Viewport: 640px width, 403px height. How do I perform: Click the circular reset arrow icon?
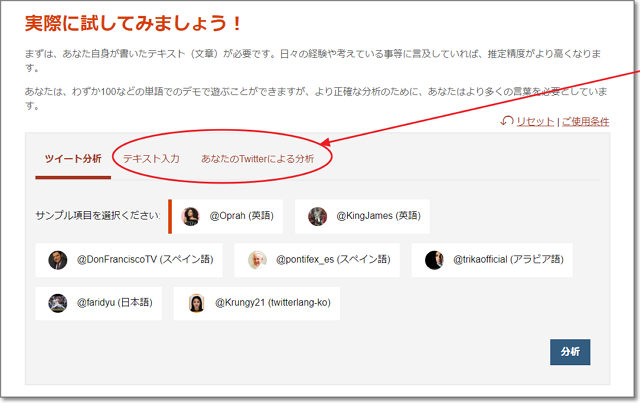tap(507, 121)
